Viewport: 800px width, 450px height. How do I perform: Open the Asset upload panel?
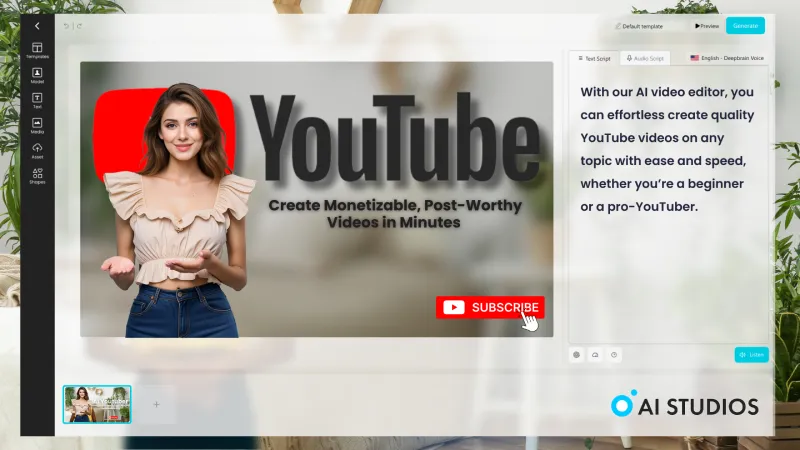37,151
